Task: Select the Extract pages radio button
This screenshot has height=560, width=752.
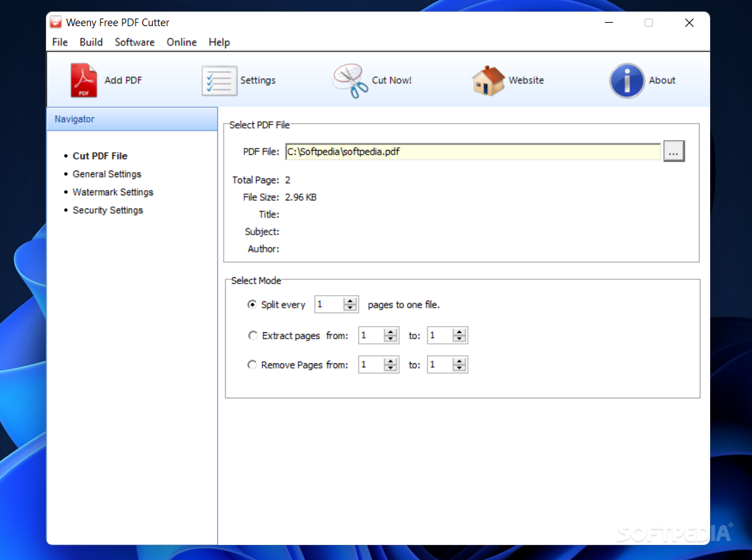Action: (x=253, y=336)
